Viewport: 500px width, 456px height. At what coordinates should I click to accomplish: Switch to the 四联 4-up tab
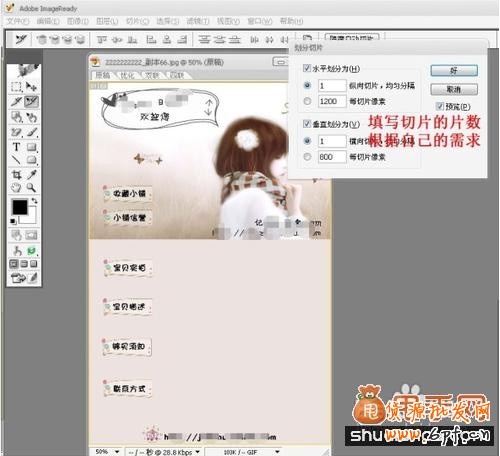coord(177,75)
